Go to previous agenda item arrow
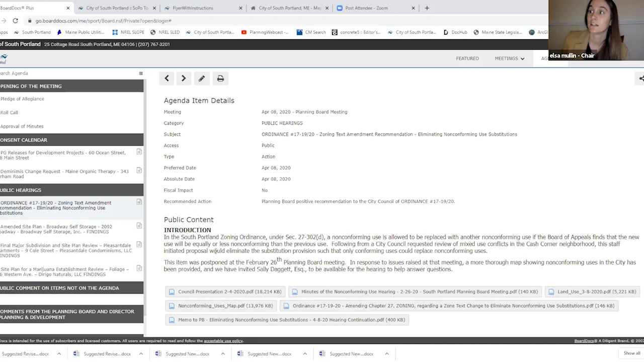Viewport: 644px width, 362px height. [x=167, y=78]
